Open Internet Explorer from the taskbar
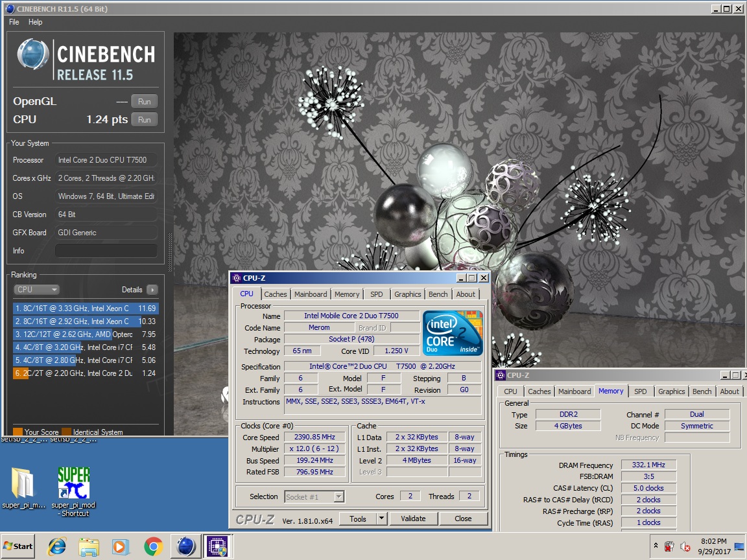This screenshot has height=560, width=747. [57, 546]
